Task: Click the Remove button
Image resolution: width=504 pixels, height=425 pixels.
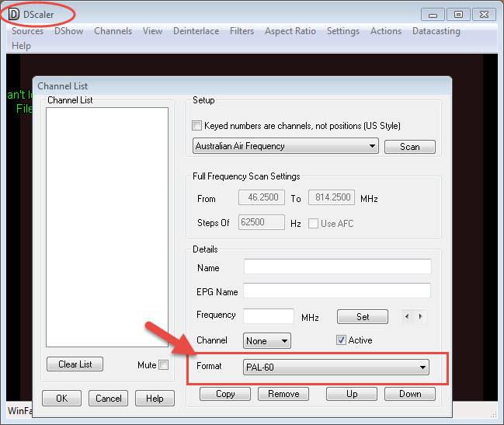Action: pos(283,394)
